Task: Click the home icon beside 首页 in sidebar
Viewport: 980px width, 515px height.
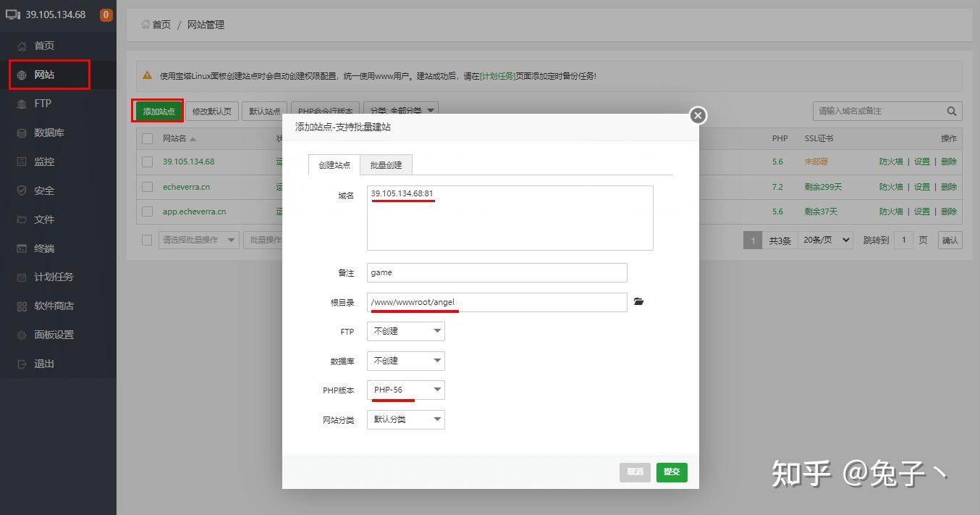Action: tap(22, 46)
